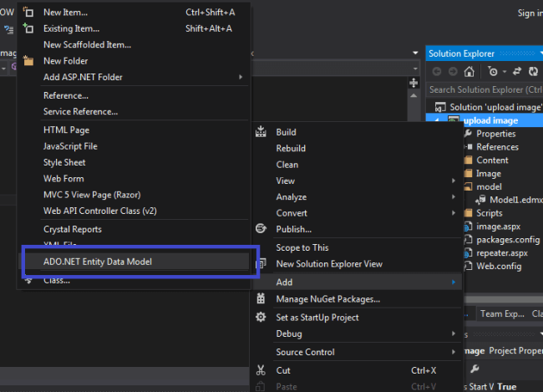Click the NuGet packages icon
Image resolution: width=543 pixels, height=392 pixels.
click(x=261, y=298)
